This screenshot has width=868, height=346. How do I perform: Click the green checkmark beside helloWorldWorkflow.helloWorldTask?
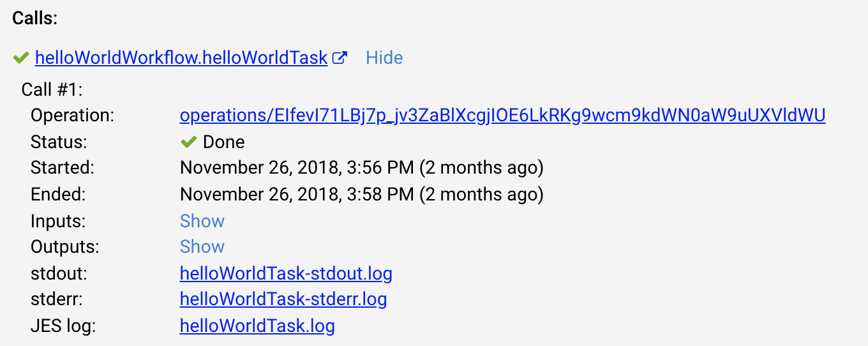tap(21, 58)
